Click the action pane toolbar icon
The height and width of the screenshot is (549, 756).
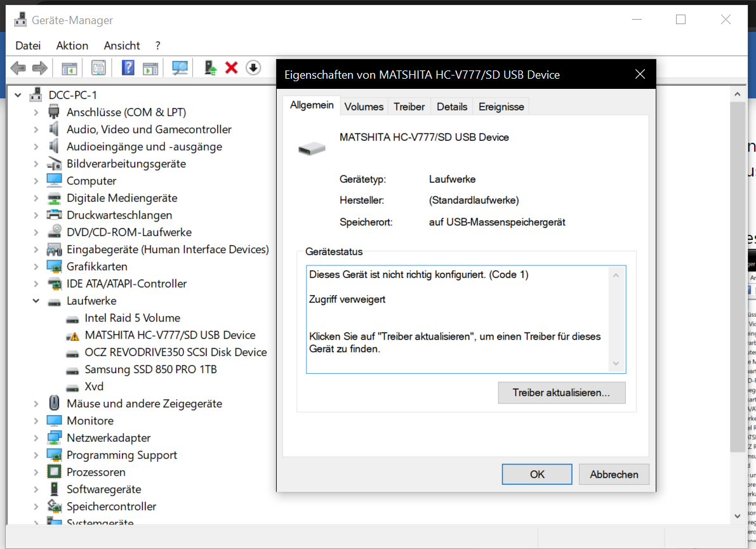(x=150, y=68)
